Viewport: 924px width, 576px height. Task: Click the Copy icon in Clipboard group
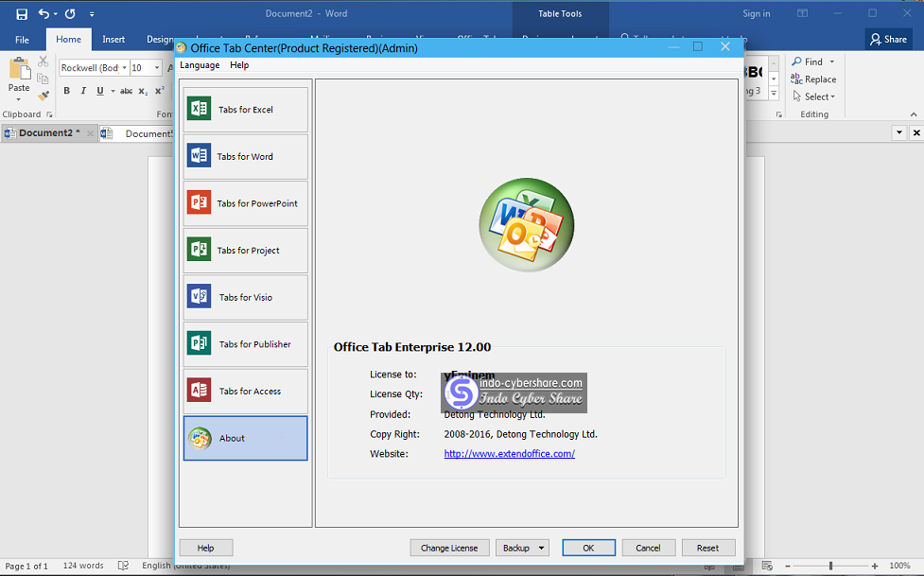43,79
